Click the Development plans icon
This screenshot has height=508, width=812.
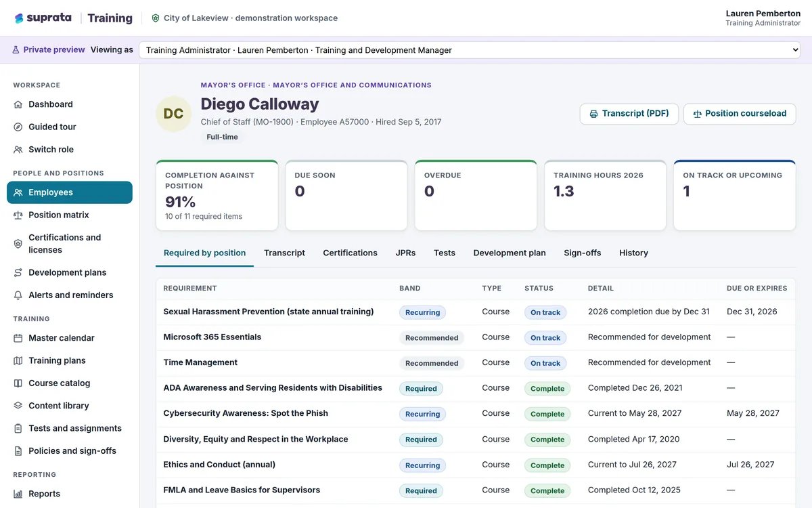point(18,272)
